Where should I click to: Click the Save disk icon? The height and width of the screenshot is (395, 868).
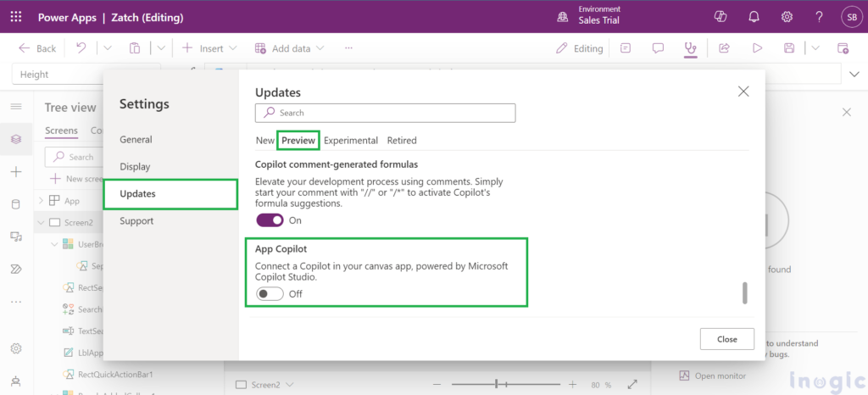tap(789, 48)
